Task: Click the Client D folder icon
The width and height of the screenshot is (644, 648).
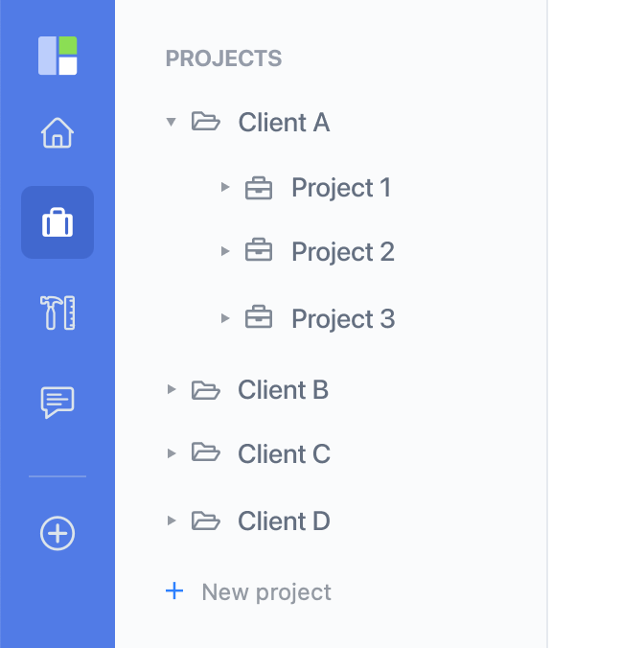Action: point(205,521)
